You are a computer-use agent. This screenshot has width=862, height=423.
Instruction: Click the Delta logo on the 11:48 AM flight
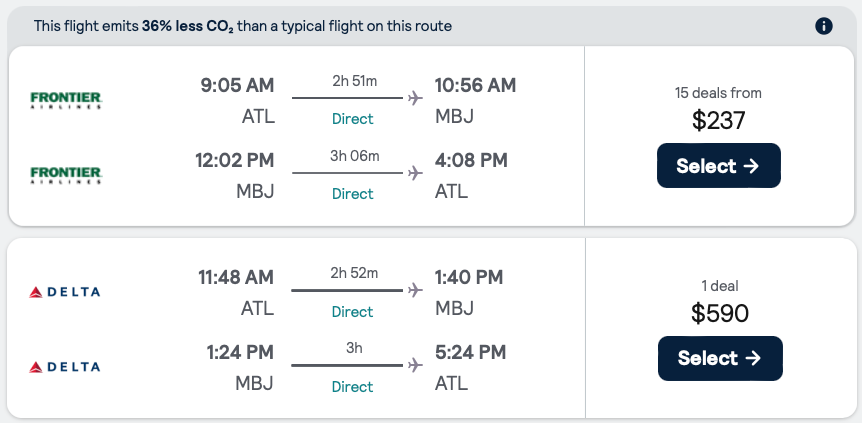tap(66, 292)
